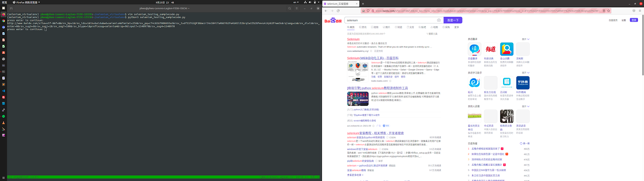The image size is (644, 181).
Task: Bookmark this page with star icon
Action: 609,11
